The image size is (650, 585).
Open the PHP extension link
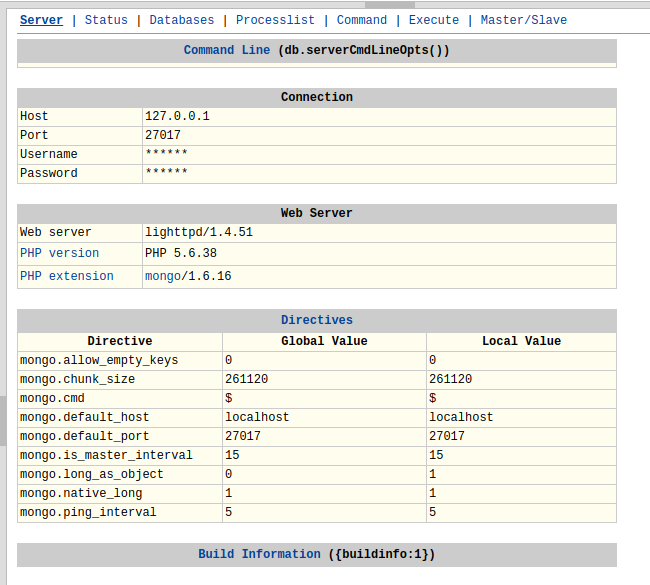(x=66, y=276)
